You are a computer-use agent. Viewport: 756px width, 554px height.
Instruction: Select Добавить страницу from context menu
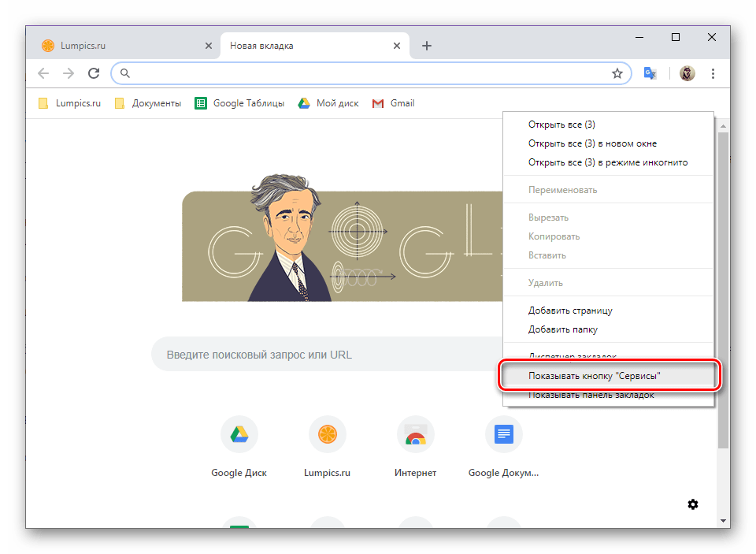point(570,310)
